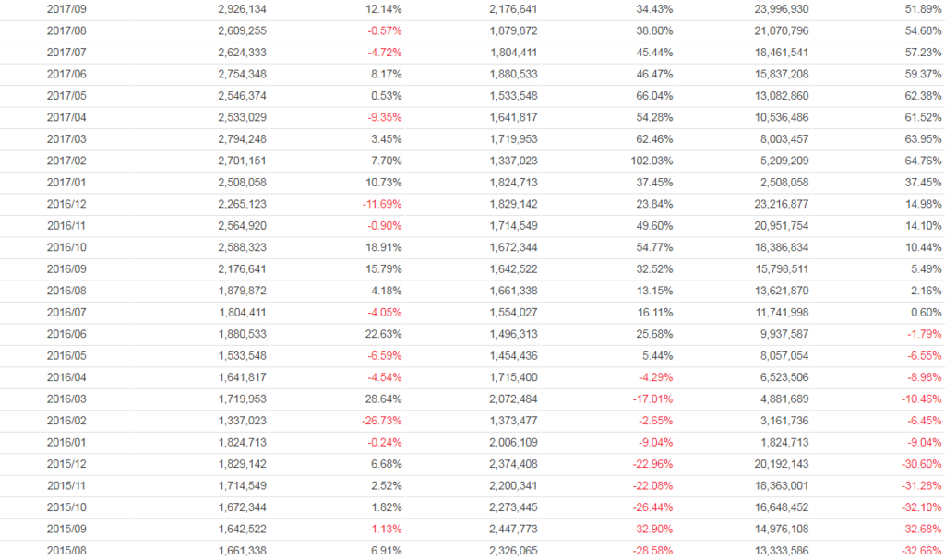This screenshot has width=945, height=560.
Task: Click the red -0.57% change value
Action: 383,30
